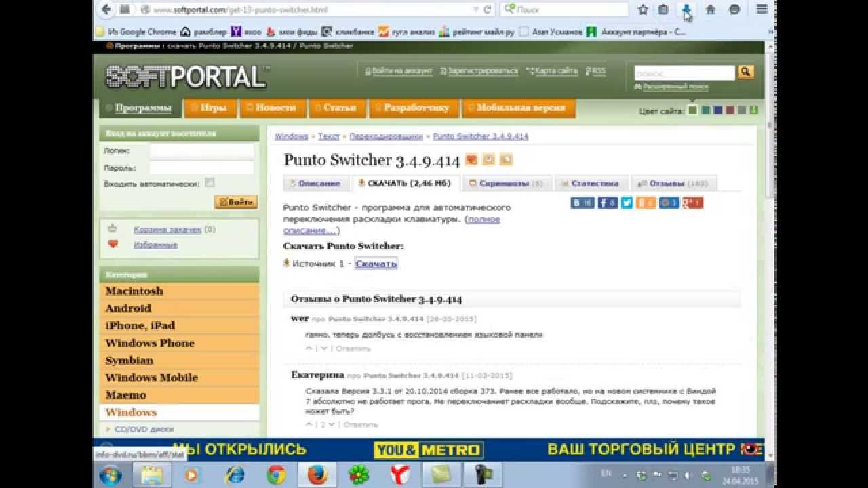Open the Firefox downloads arrow
Screen dimensions: 868x488
point(687,9)
